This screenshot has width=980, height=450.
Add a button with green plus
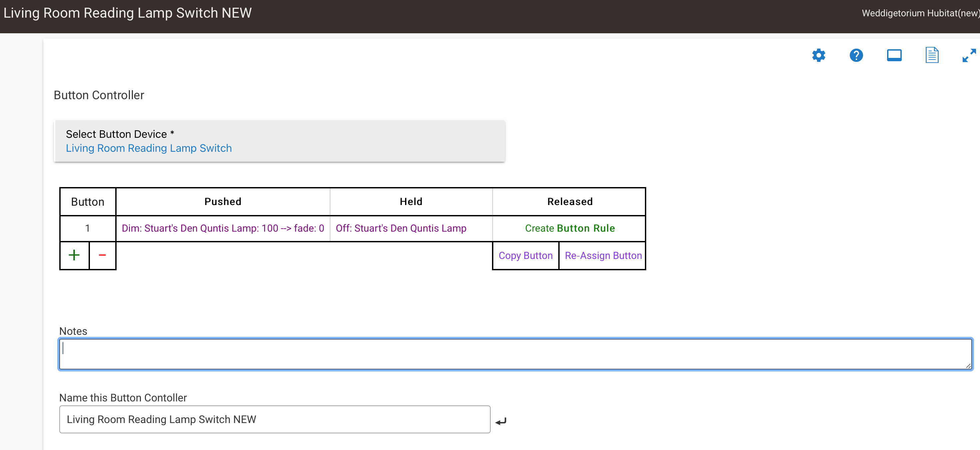click(x=74, y=255)
